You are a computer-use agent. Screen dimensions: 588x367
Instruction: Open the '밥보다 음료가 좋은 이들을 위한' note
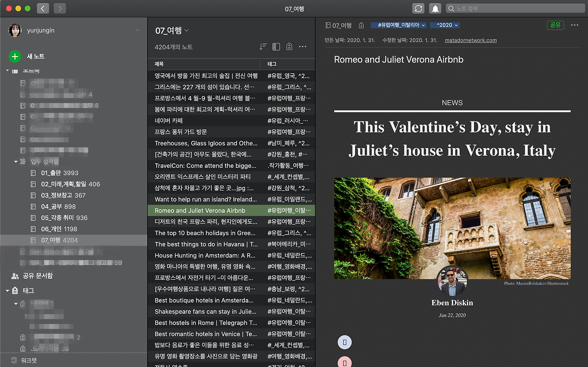tap(232, 345)
